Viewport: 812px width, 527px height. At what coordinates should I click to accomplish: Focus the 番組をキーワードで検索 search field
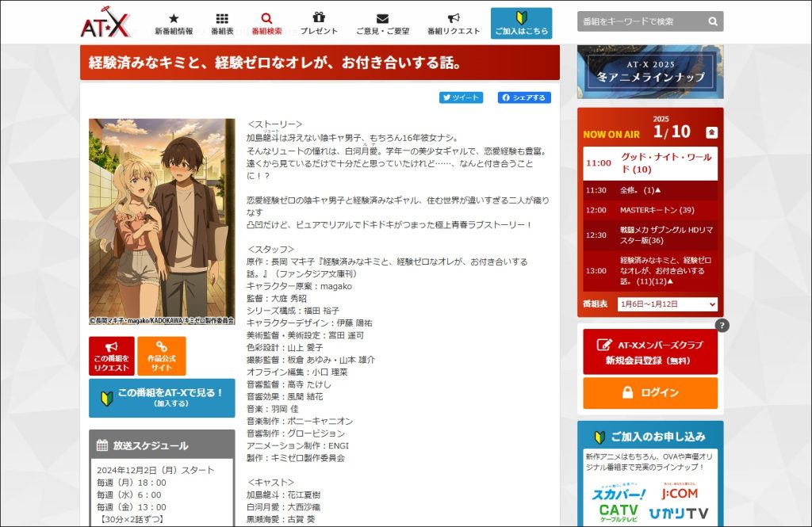tap(642, 21)
